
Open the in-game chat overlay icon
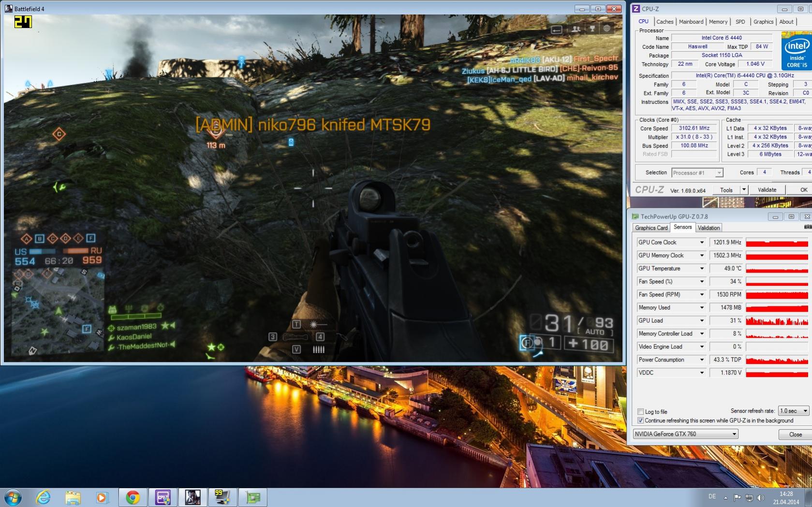click(557, 29)
